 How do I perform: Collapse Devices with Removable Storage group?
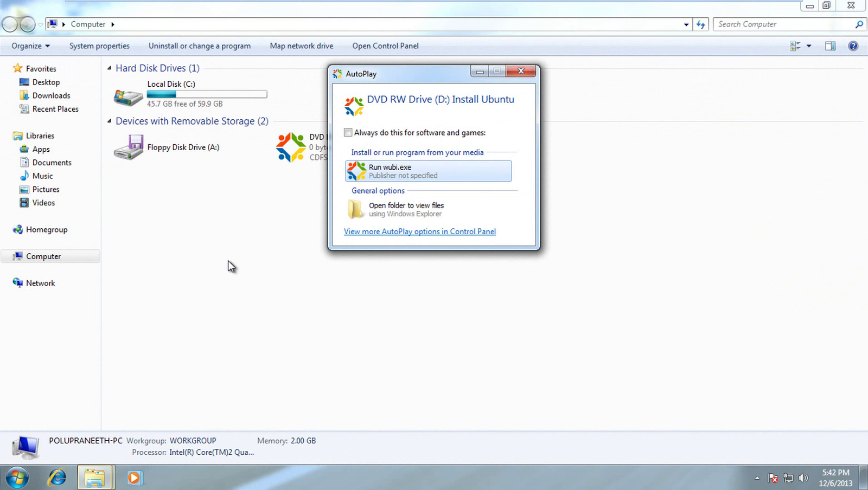coord(110,121)
